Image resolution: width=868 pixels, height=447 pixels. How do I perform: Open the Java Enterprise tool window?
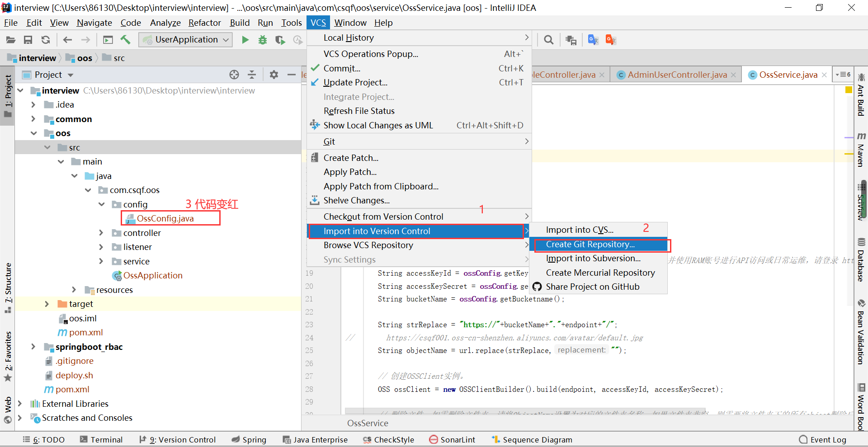pos(315,440)
